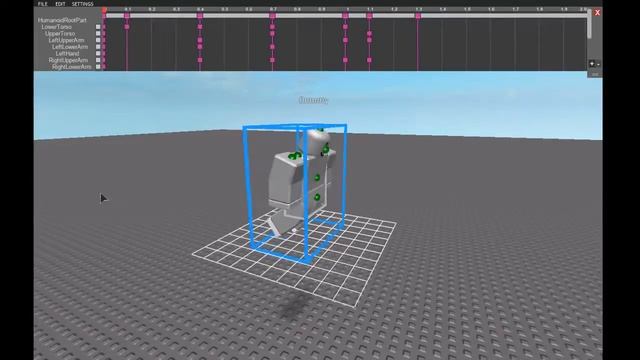Jump to 0.2 on the time ruler
The height and width of the screenshot is (360, 640).
point(151,9)
